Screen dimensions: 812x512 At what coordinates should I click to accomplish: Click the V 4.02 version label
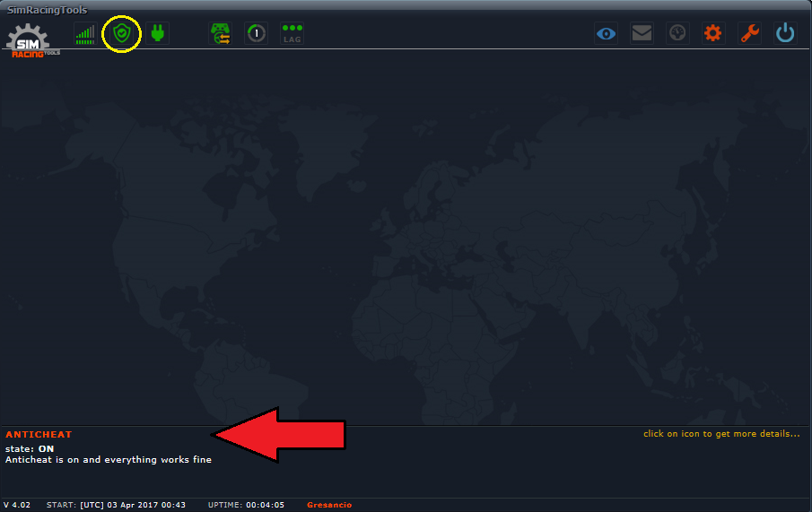coord(17,505)
